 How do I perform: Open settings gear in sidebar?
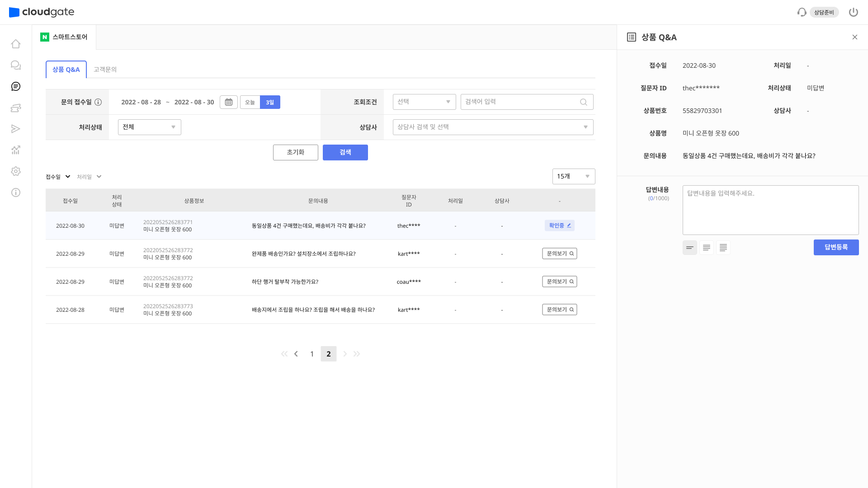click(16, 171)
